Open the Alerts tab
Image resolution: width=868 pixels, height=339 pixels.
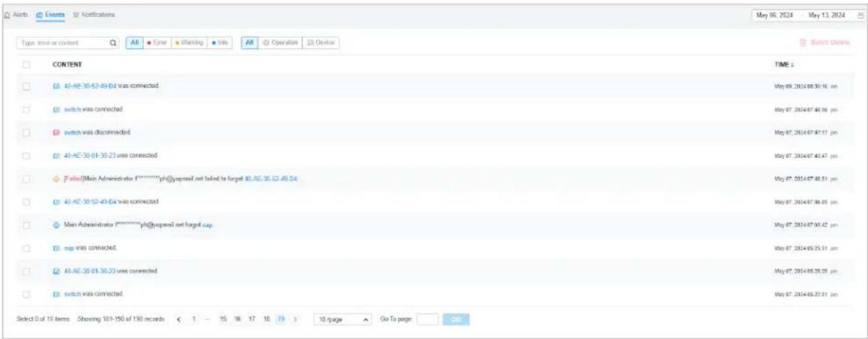click(x=17, y=14)
